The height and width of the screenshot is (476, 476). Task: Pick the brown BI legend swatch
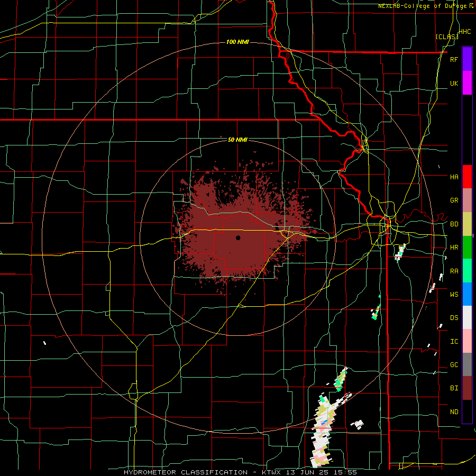pos(467,388)
